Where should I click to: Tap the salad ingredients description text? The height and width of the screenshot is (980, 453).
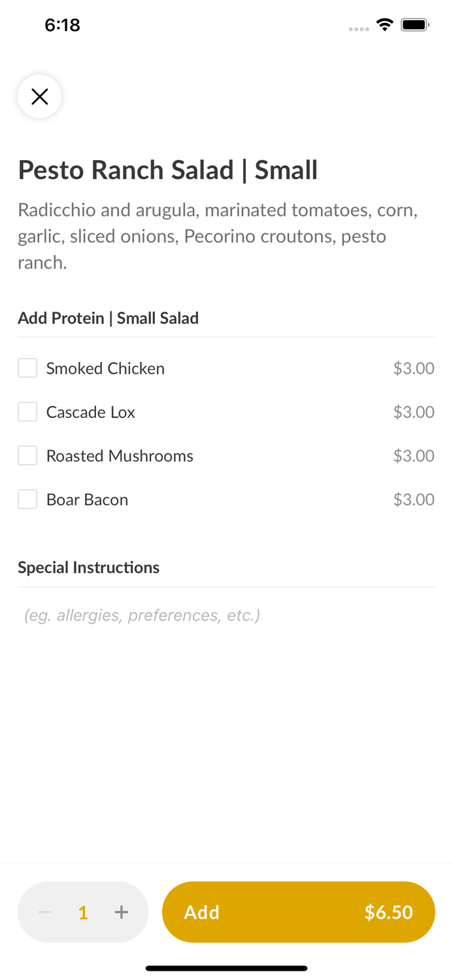pyautogui.click(x=218, y=236)
